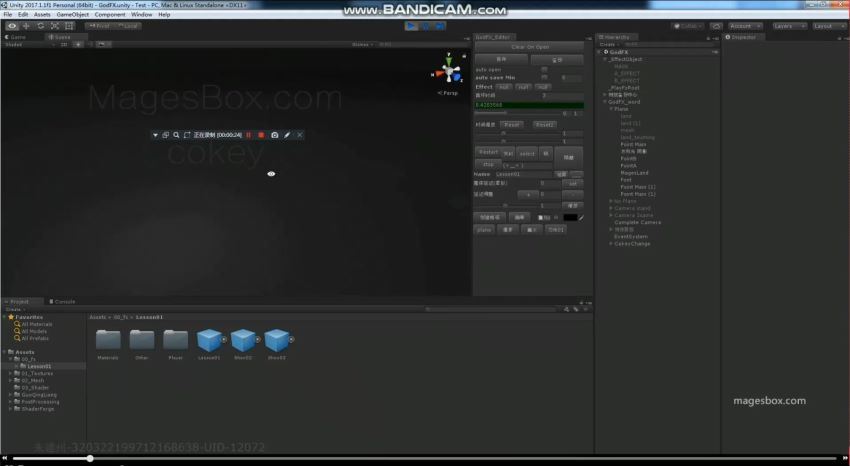Click the Restart button in GodFX editor

[x=488, y=152]
